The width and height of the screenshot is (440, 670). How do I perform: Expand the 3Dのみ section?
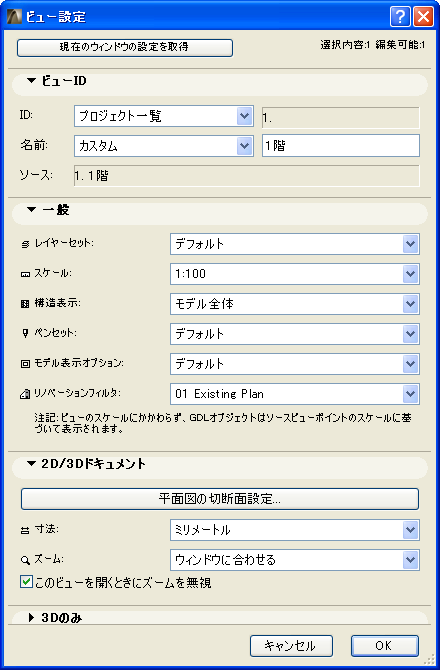(x=31, y=618)
